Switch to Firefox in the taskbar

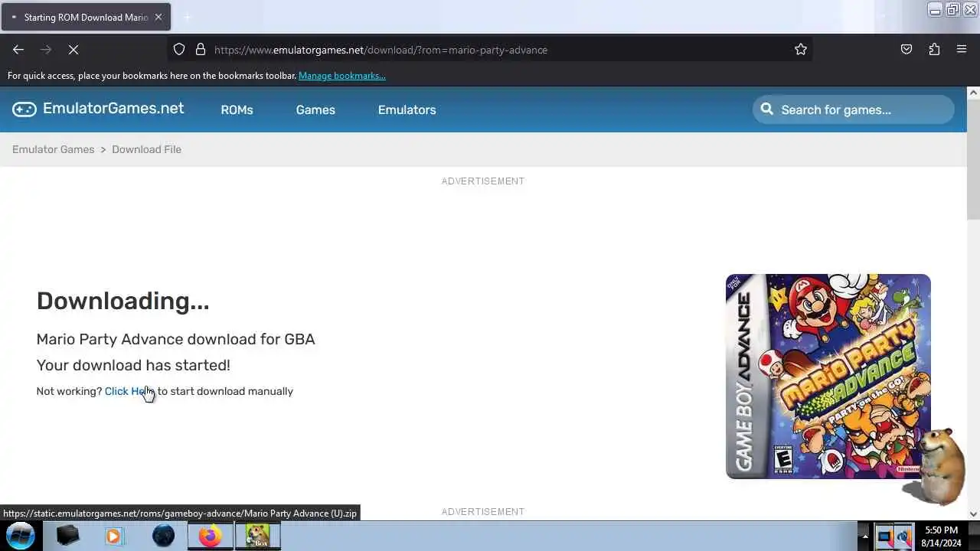tap(211, 536)
